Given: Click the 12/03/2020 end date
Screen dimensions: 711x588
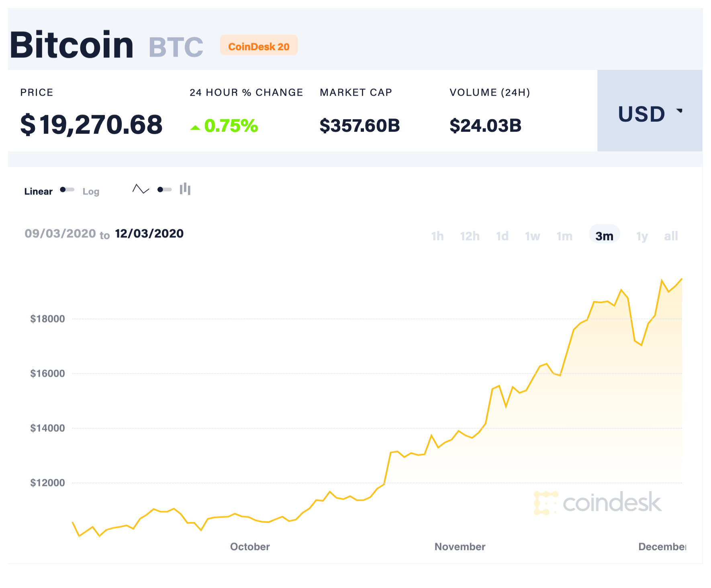Looking at the screenshot, I should coord(149,233).
